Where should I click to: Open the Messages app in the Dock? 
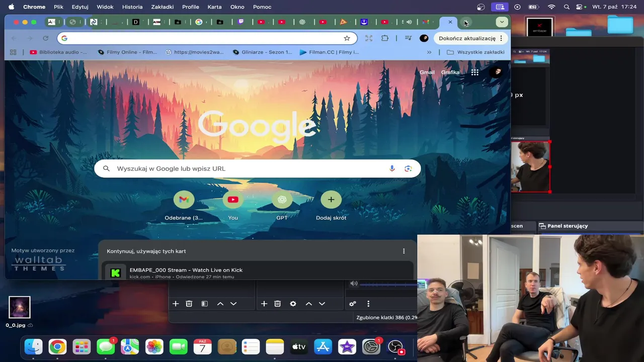106,347
